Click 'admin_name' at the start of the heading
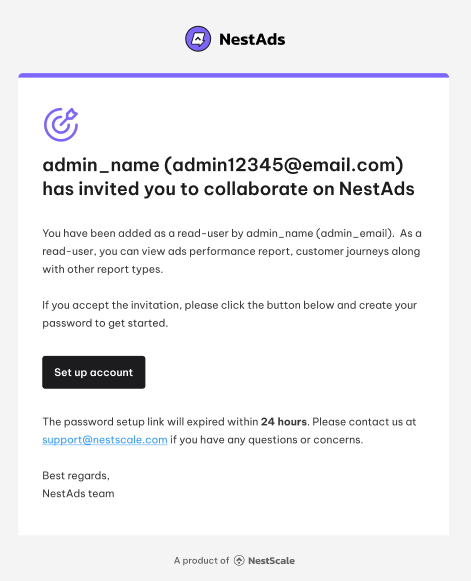471x581 pixels. click(101, 165)
